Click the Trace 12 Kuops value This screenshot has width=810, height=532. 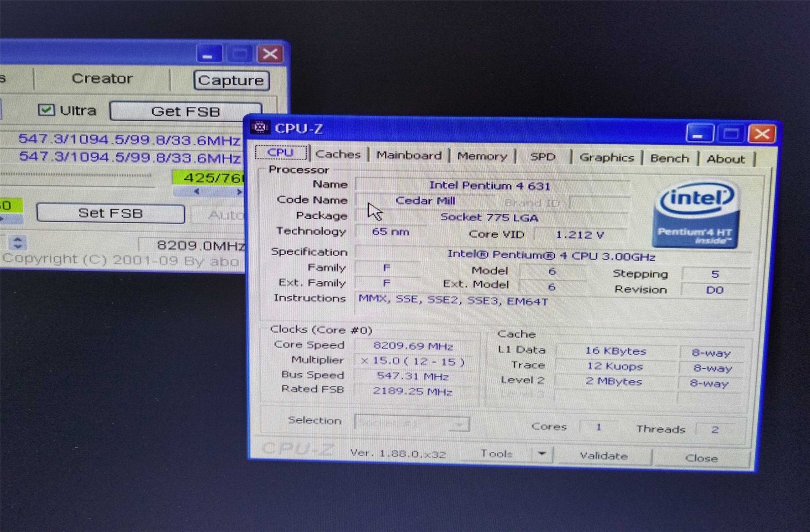coord(615,366)
